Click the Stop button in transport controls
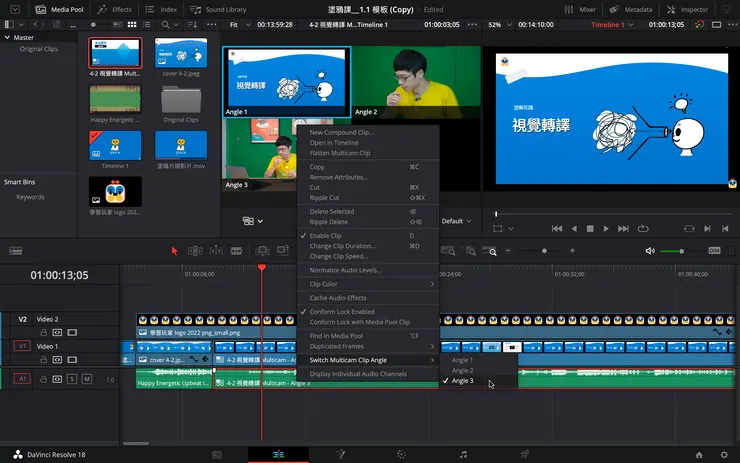The height and width of the screenshot is (463, 740). (x=590, y=228)
